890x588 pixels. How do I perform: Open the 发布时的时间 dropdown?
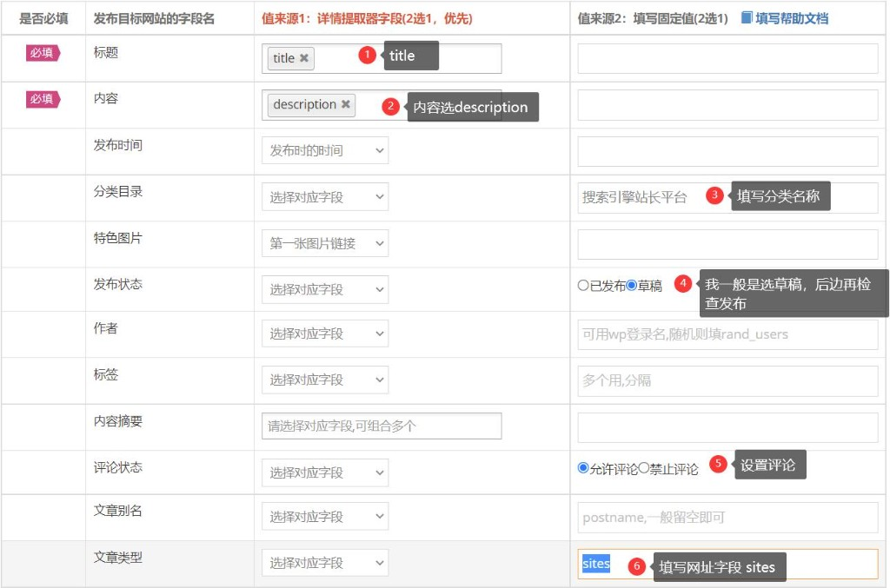[325, 150]
